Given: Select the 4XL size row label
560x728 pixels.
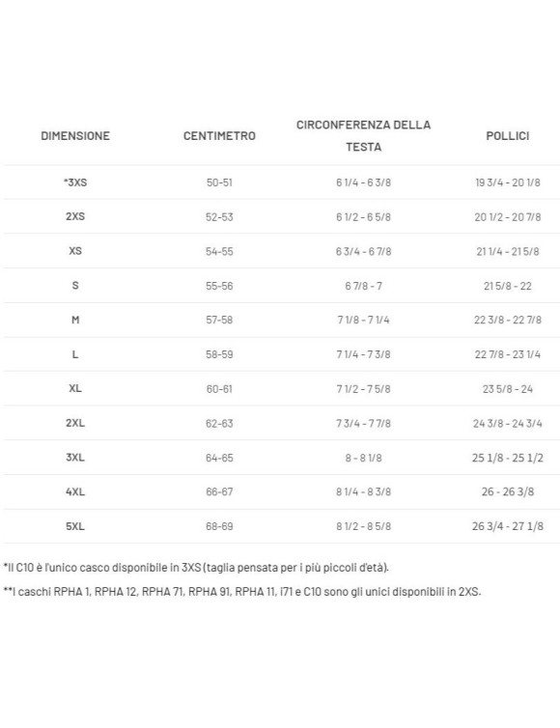Looking at the screenshot, I should [x=75, y=491].
